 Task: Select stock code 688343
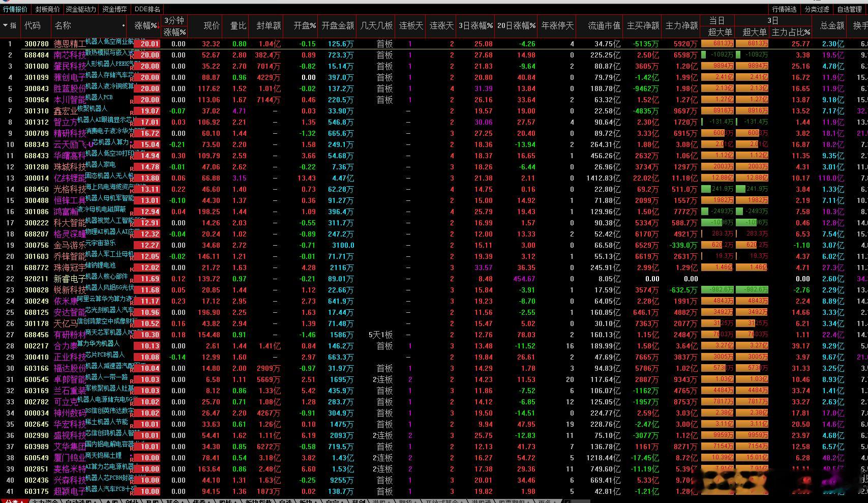point(37,144)
